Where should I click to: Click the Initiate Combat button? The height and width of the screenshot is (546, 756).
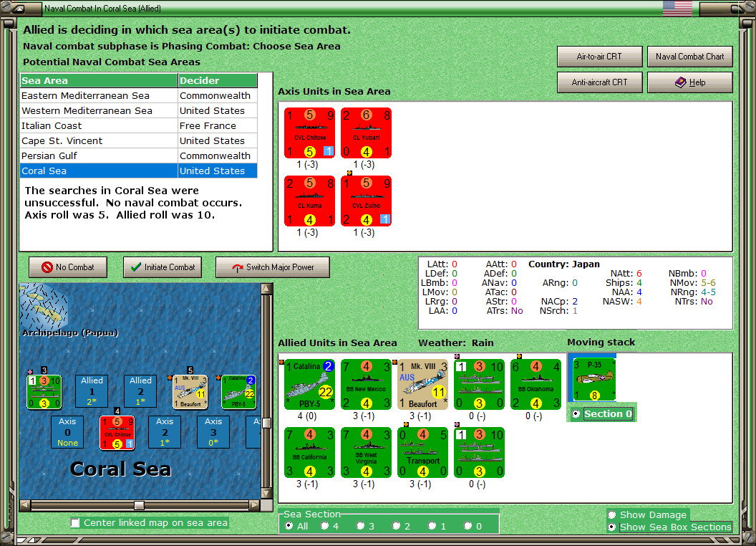[x=163, y=267]
